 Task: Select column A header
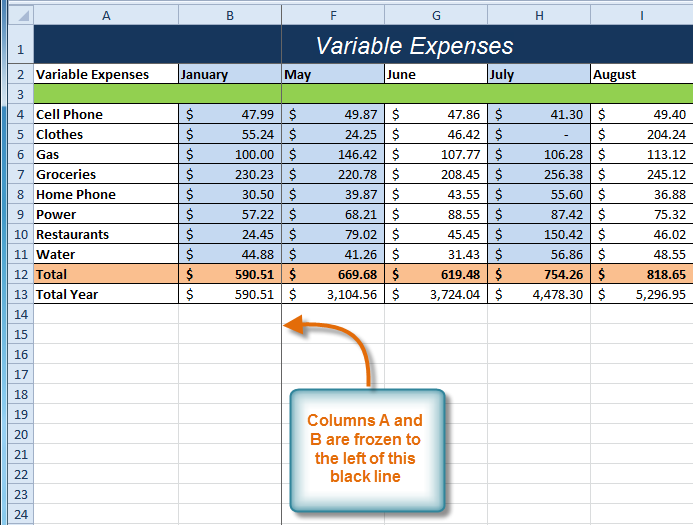pos(106,15)
